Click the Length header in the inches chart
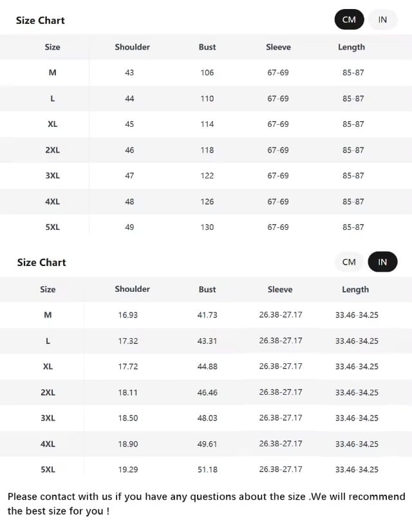This screenshot has height=532, width=412. (355, 289)
